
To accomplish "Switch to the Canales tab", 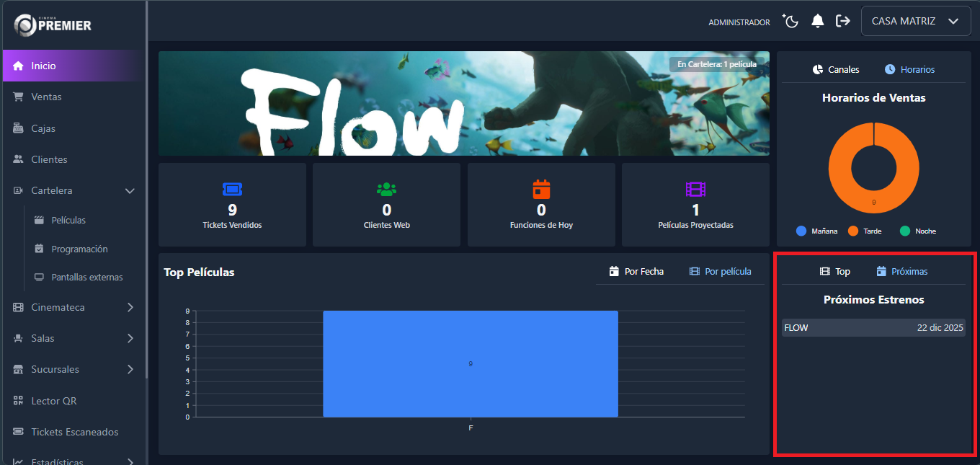I will pos(836,70).
